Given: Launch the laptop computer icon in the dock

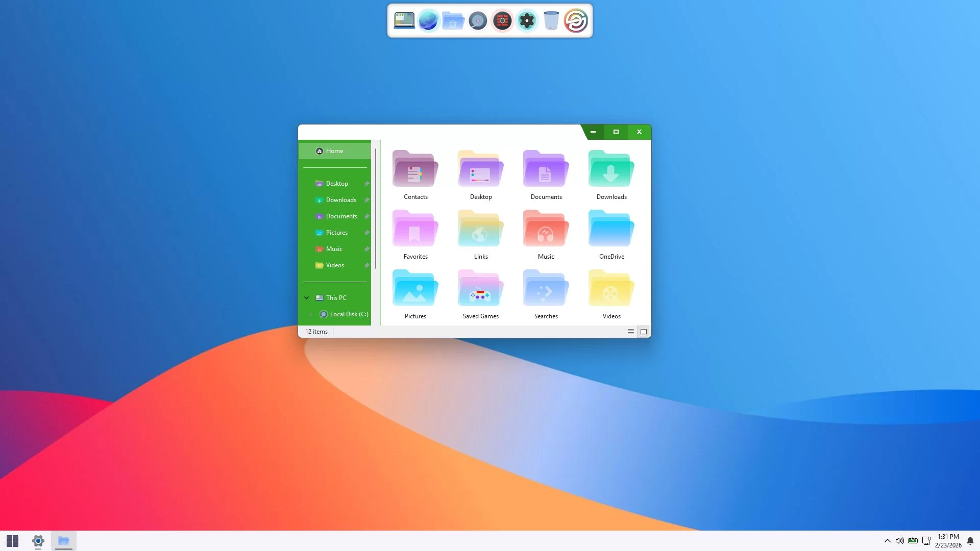Looking at the screenshot, I should coord(404,21).
